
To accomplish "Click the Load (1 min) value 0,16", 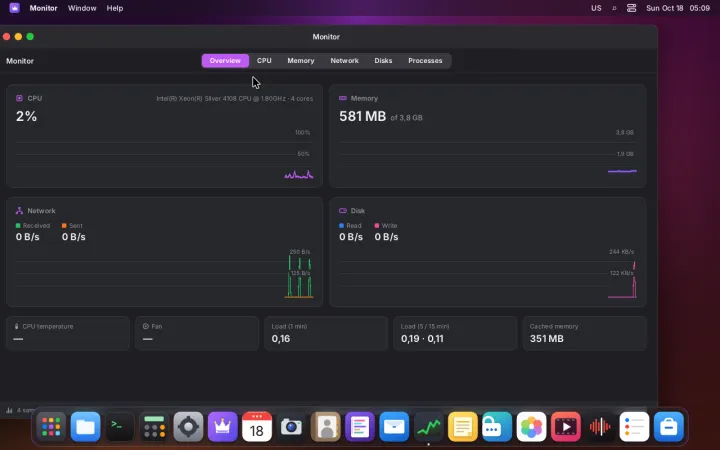I will pos(281,339).
